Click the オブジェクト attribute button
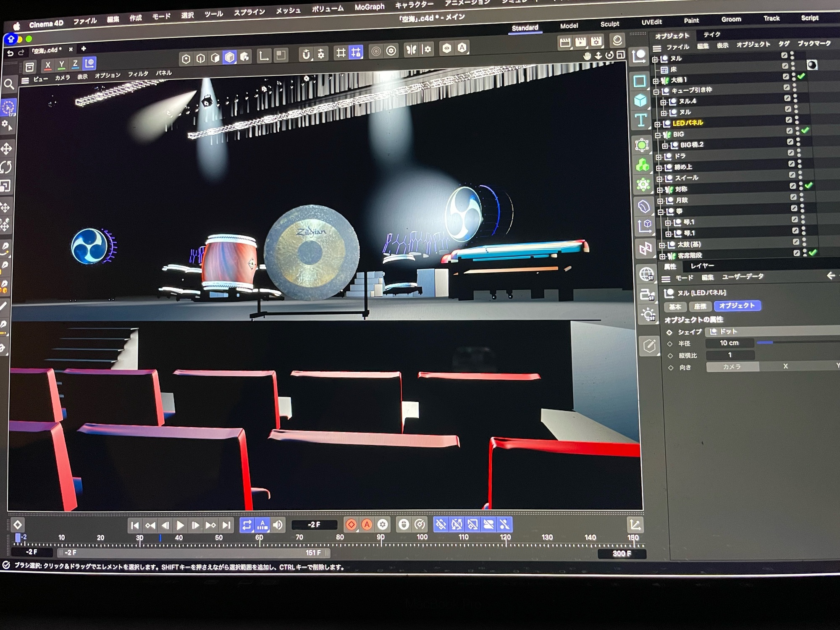 click(738, 306)
